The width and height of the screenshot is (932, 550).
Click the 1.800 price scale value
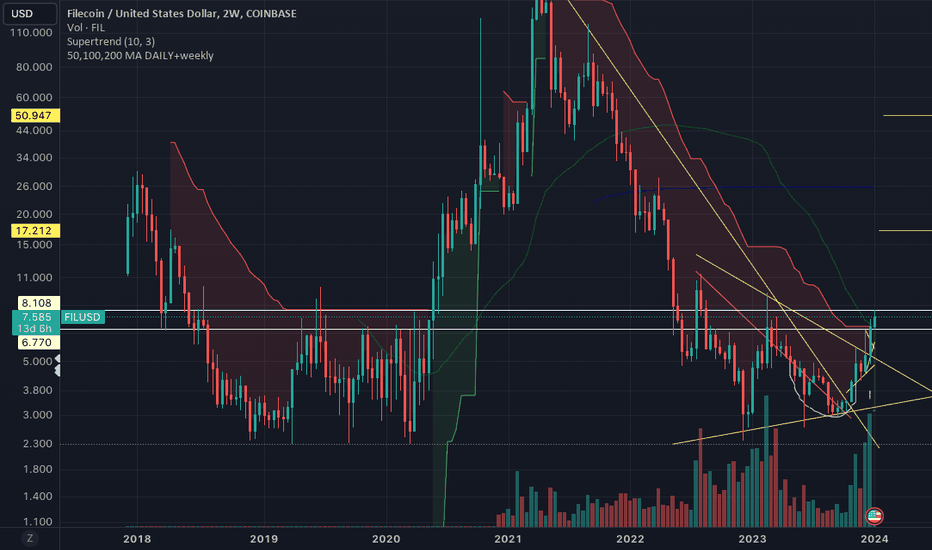tap(37, 469)
